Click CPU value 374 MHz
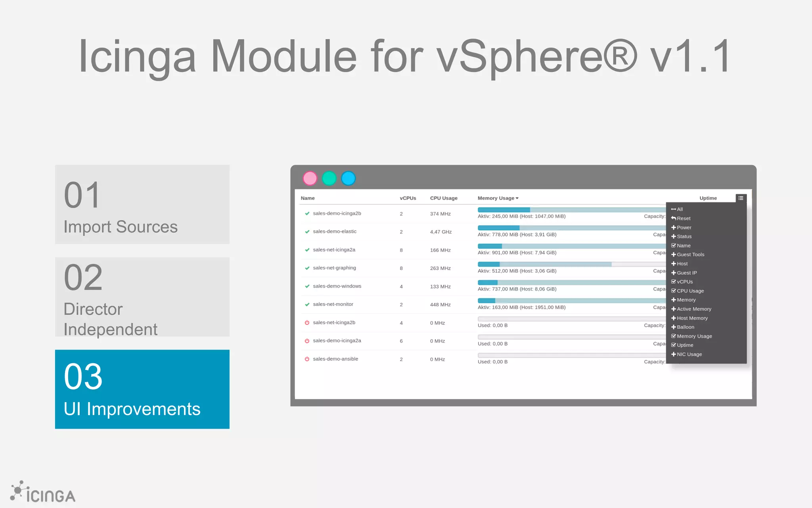Screen dimensions: 812x508 [x=440, y=214]
